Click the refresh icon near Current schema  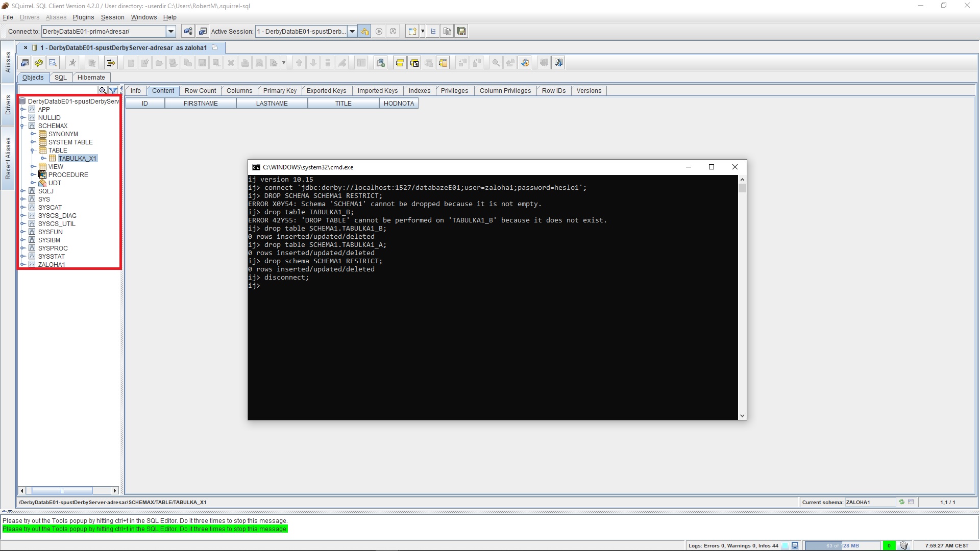901,502
